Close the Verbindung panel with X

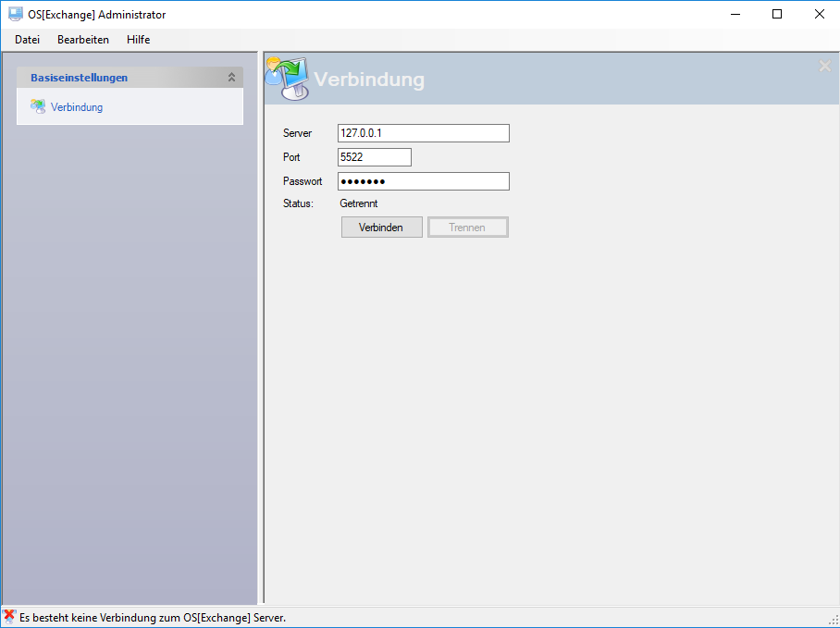tap(825, 67)
